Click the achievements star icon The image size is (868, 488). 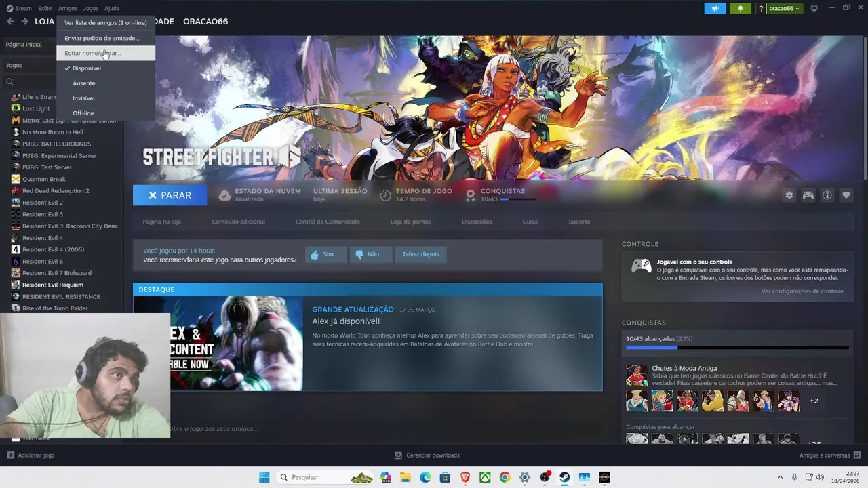click(x=471, y=195)
